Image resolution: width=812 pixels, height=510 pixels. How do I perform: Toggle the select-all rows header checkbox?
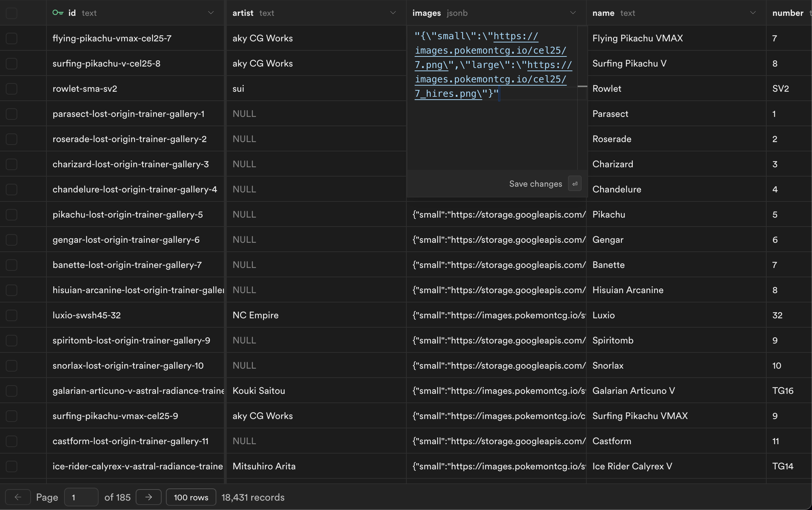coord(12,13)
